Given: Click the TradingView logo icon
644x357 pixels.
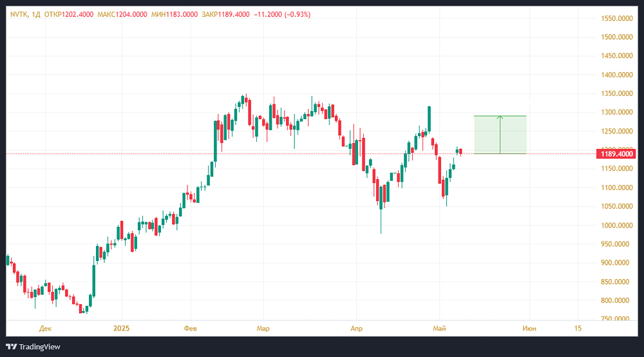Looking at the screenshot, I should tap(11, 347).
